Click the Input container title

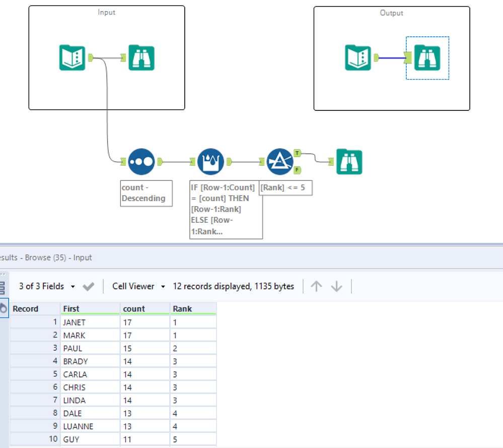[107, 12]
